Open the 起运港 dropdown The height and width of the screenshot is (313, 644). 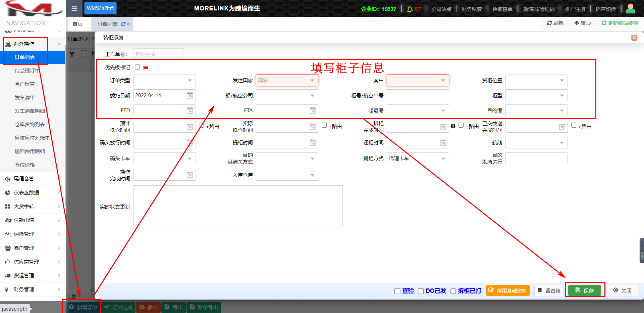[418, 110]
